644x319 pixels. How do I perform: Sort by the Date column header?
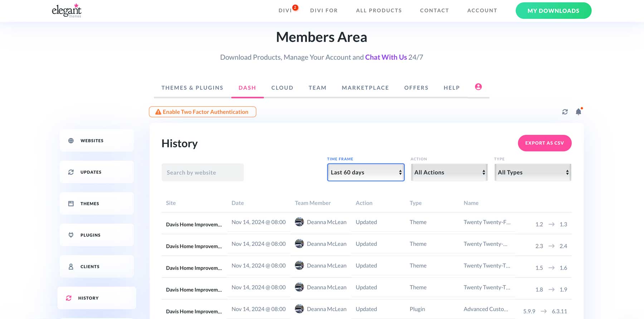tap(238, 203)
